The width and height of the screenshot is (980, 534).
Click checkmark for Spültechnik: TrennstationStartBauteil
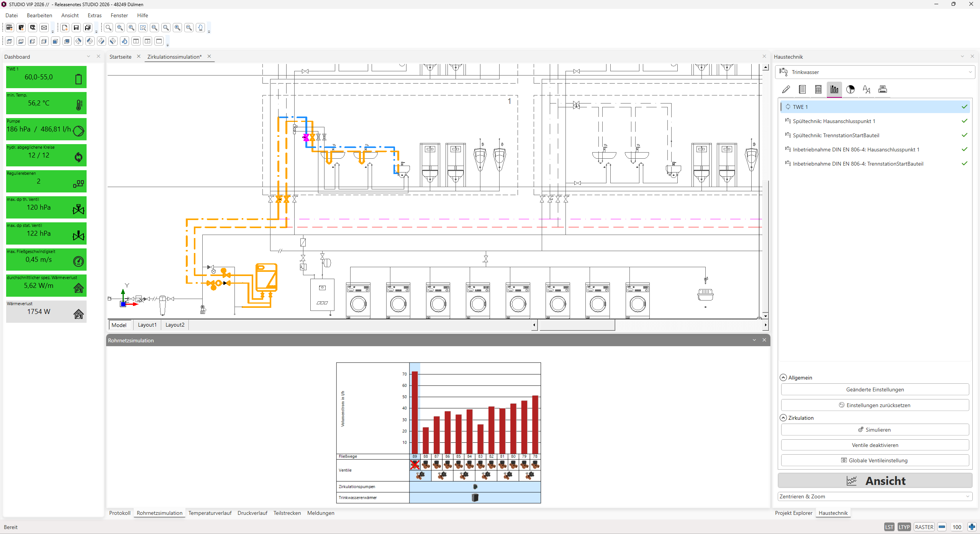tap(965, 135)
